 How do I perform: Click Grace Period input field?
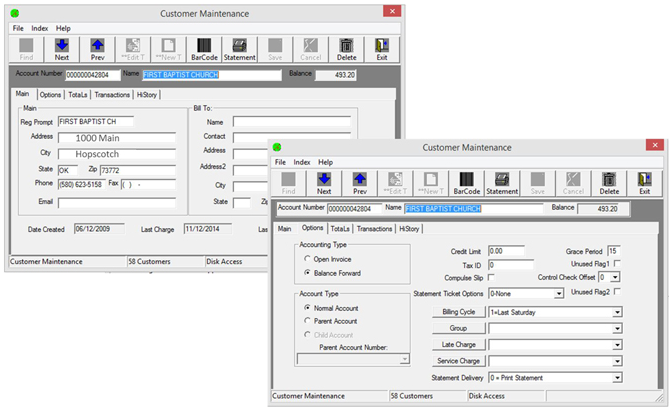614,251
